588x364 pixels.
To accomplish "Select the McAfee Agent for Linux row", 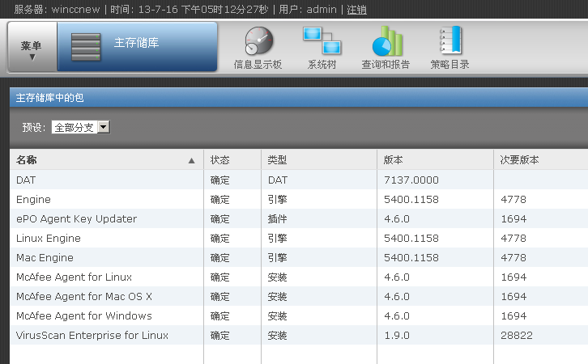I will coord(74,277).
